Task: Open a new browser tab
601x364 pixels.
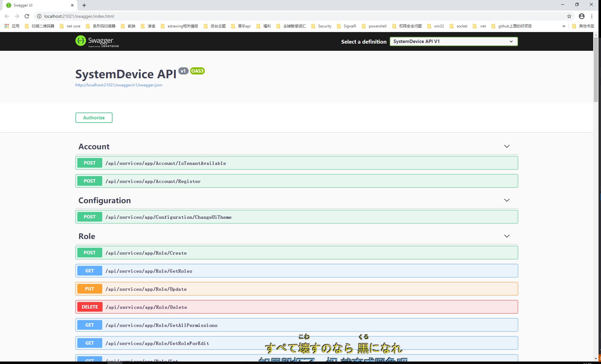Action: (x=84, y=5)
